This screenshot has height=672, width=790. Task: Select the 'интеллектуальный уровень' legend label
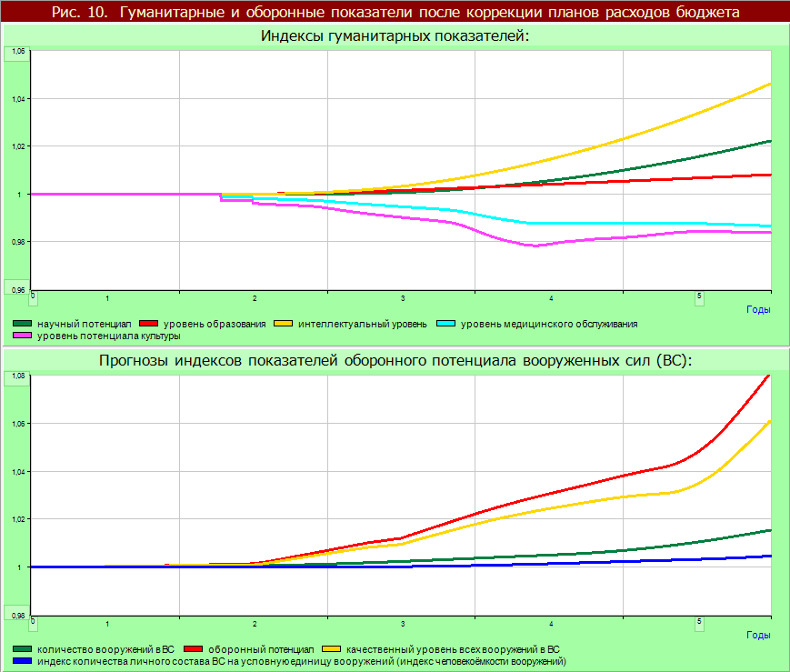point(362,324)
